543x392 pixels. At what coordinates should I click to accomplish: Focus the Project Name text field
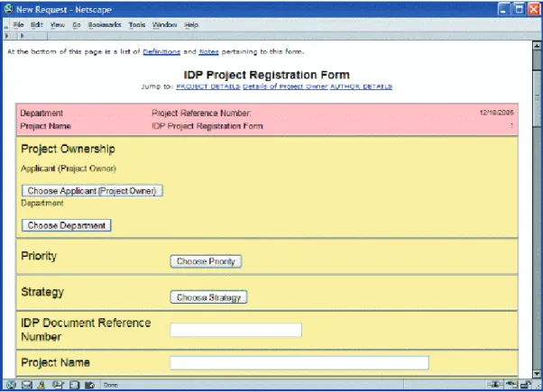pos(299,363)
